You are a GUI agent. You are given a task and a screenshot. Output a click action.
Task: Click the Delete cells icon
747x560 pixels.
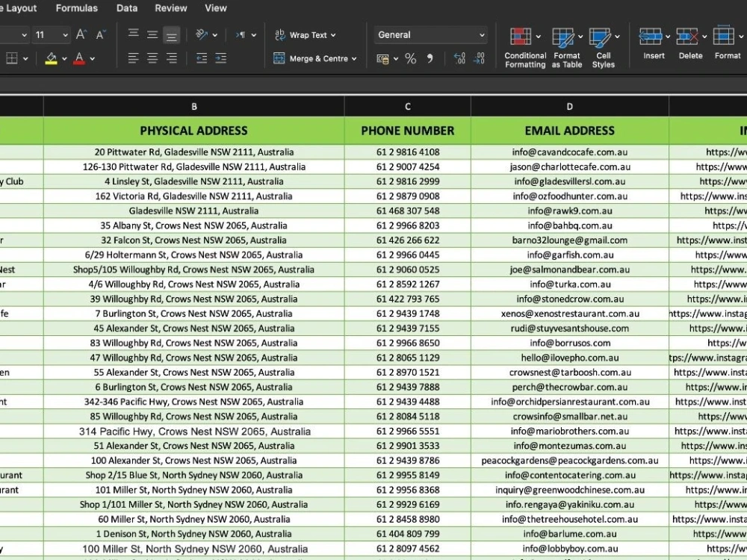[x=687, y=36]
